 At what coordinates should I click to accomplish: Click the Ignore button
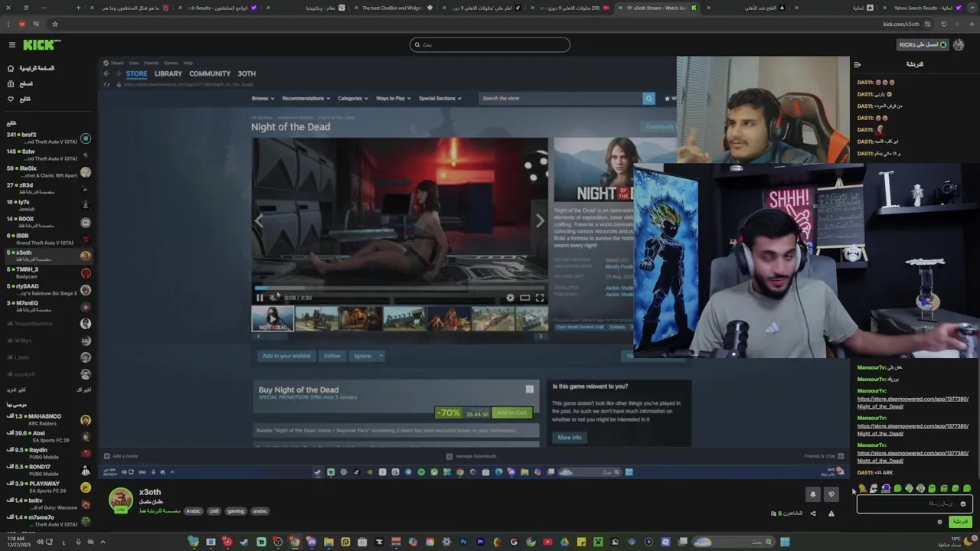[x=363, y=356]
